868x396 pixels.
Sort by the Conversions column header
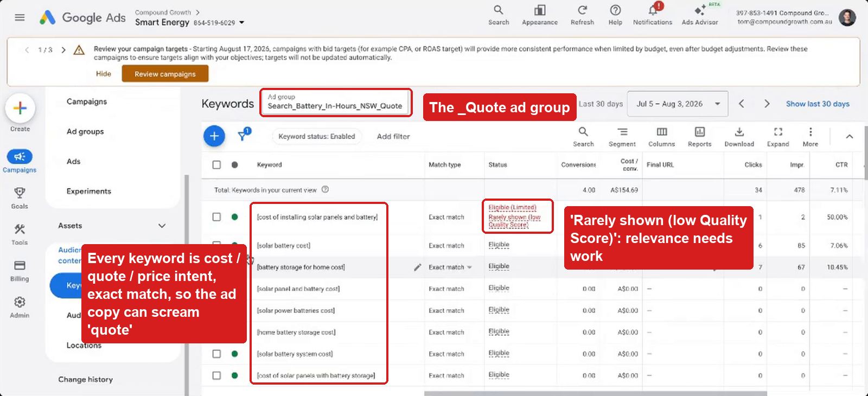pyautogui.click(x=578, y=164)
